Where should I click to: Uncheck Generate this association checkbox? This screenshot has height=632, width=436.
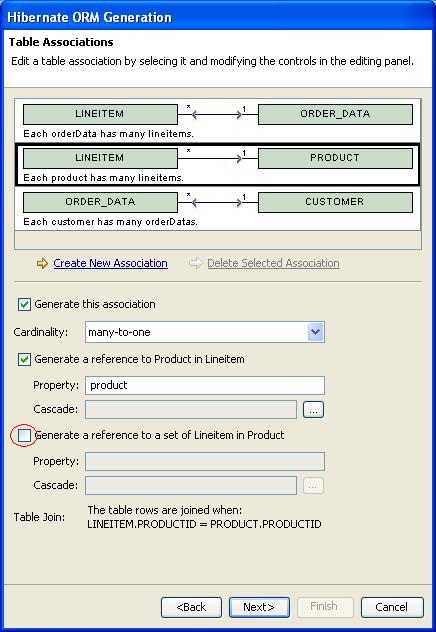pos(24,304)
